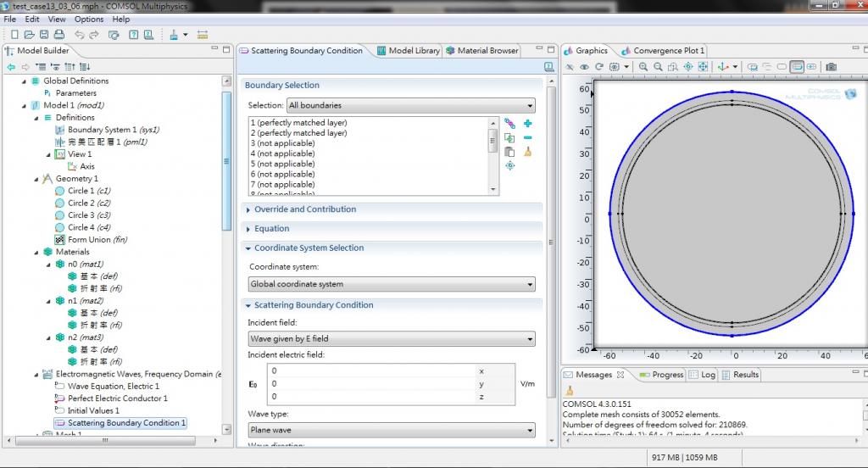Expand the Override and Contribution section
The height and width of the screenshot is (468, 868).
[x=305, y=209]
